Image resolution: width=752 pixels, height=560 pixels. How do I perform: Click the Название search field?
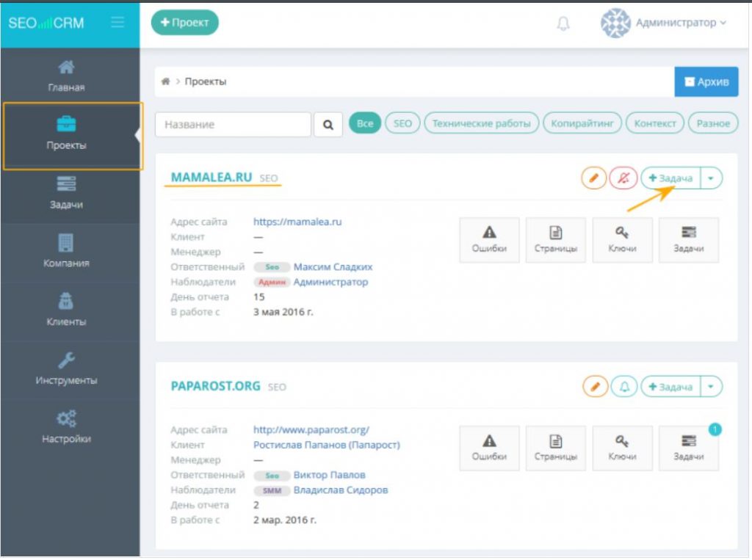[x=233, y=125]
